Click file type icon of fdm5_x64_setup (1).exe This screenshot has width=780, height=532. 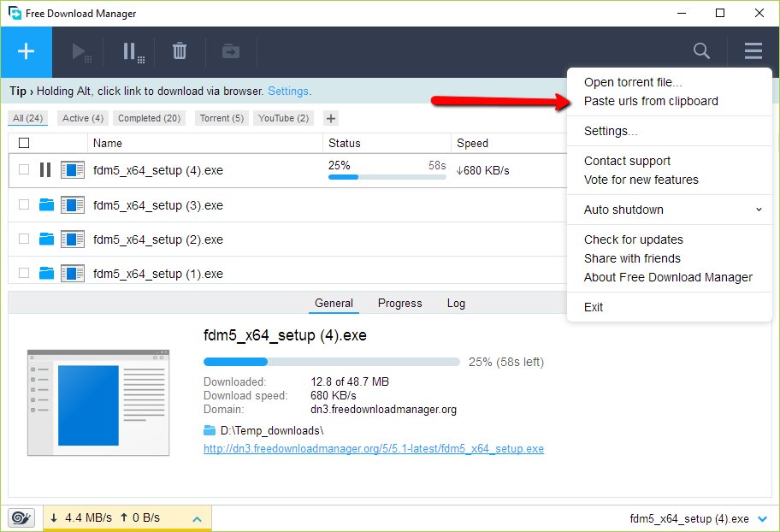tap(73, 273)
